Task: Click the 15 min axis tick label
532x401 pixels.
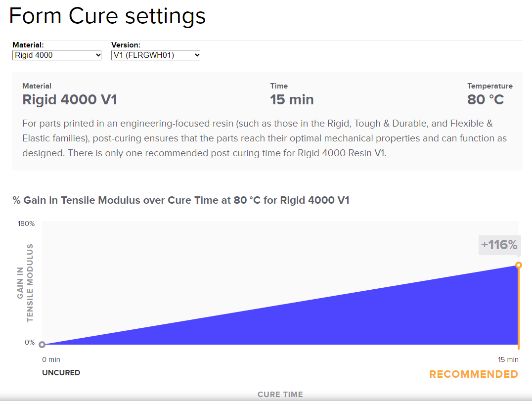Action: pos(508,359)
